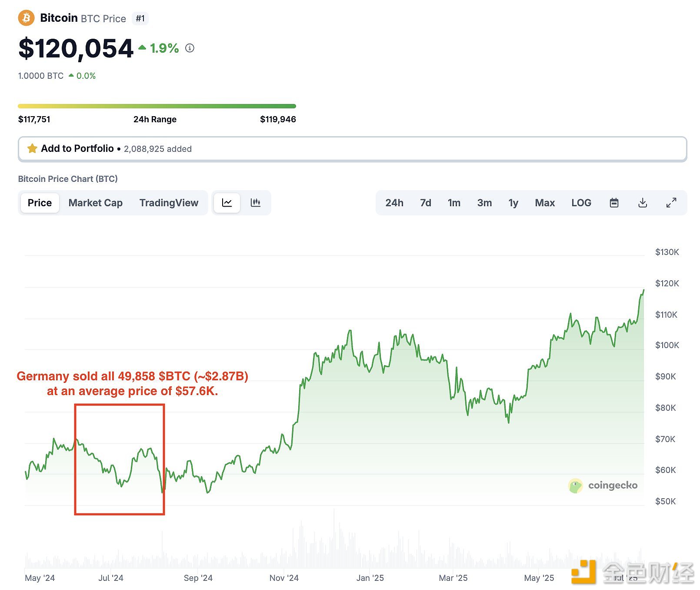
Task: Select the 7d time range
Action: 426,203
